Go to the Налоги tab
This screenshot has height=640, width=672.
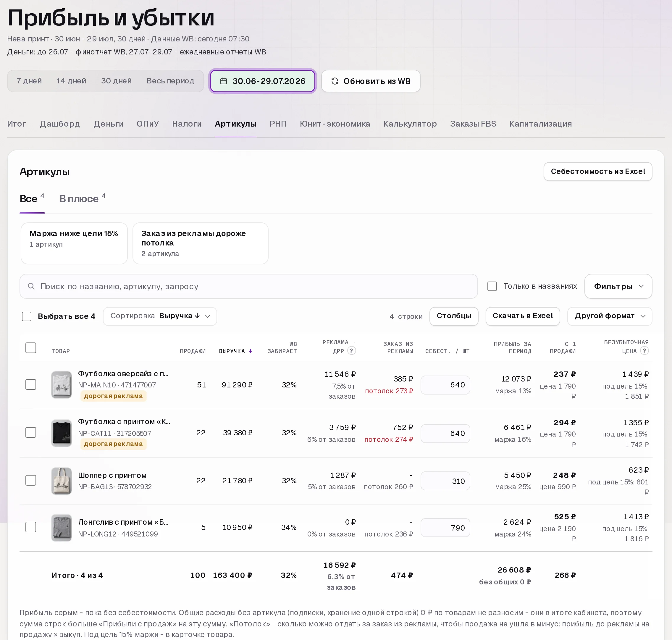point(187,124)
